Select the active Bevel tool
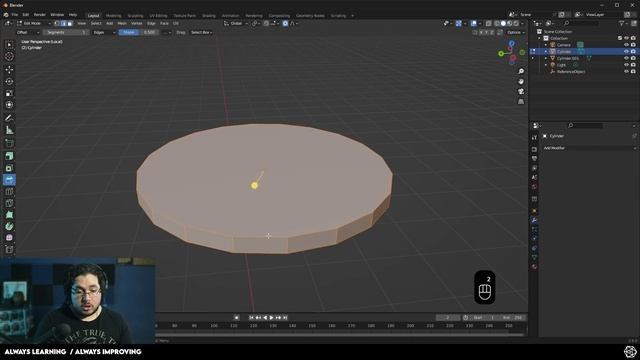This screenshot has width=640, height=360. tap(9, 180)
